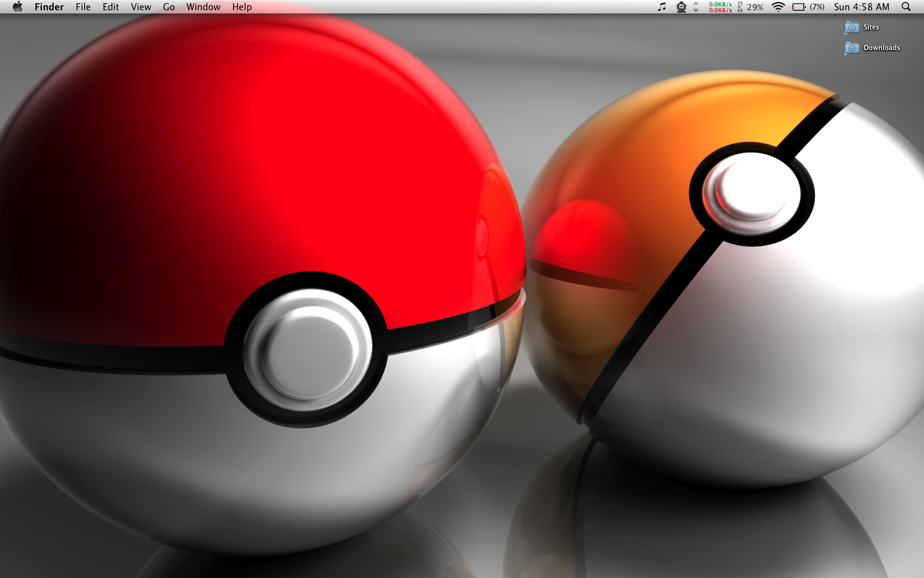The image size is (924, 578).
Task: Open the Window menu
Action: coord(203,7)
